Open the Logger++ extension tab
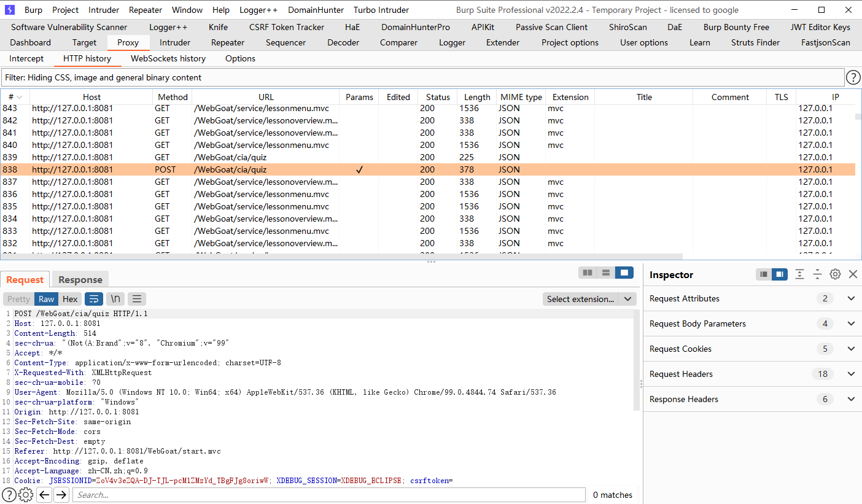The height and width of the screenshot is (504, 862). (168, 27)
